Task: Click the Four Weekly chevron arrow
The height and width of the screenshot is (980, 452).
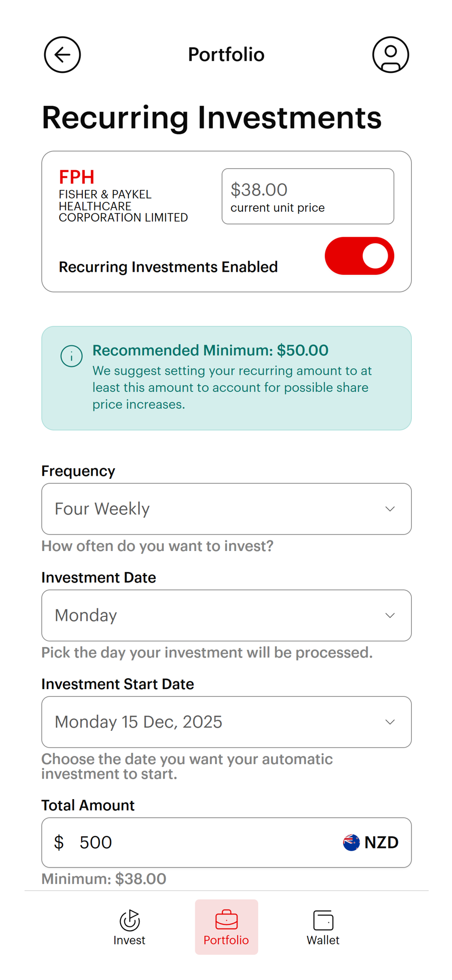Action: [390, 509]
